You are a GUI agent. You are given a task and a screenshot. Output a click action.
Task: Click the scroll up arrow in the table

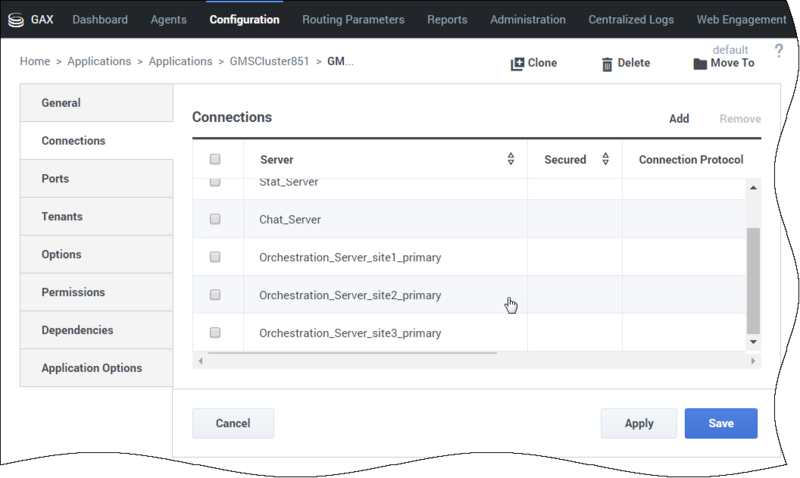[x=753, y=188]
